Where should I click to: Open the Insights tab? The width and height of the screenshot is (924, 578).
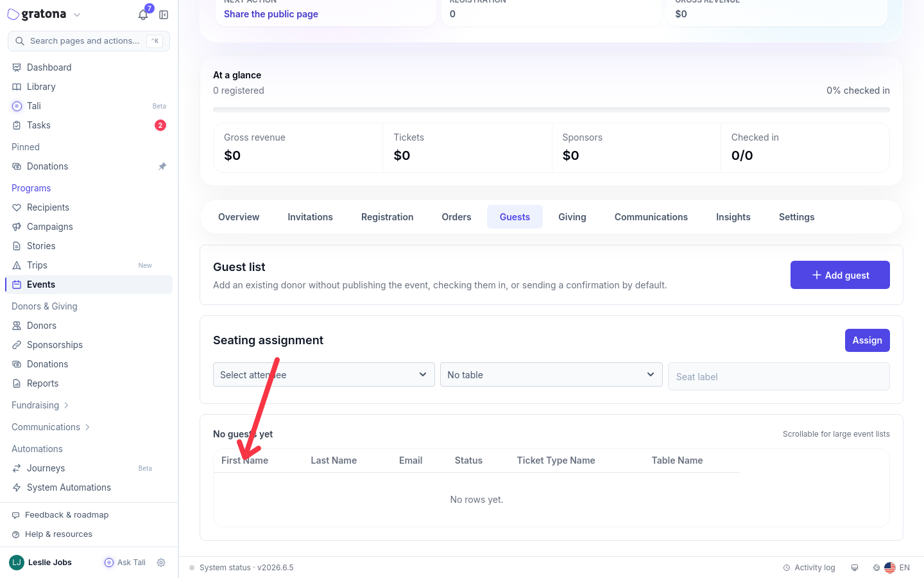click(733, 217)
